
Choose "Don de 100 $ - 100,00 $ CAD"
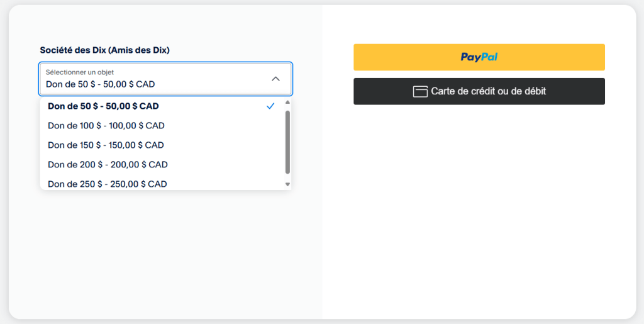pos(106,126)
